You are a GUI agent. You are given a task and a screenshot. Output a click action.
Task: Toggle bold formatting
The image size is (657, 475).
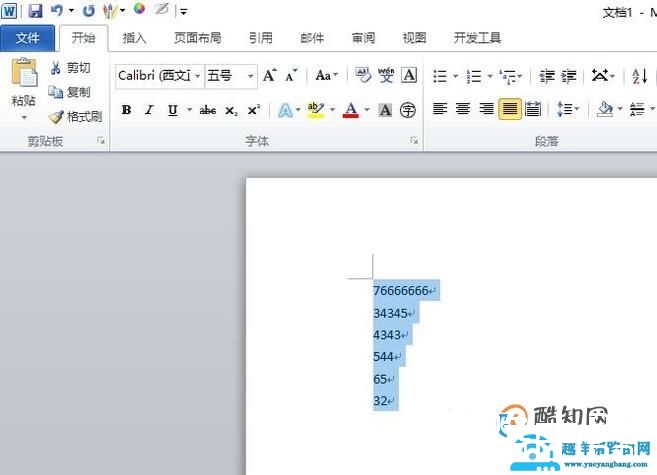coord(127,110)
